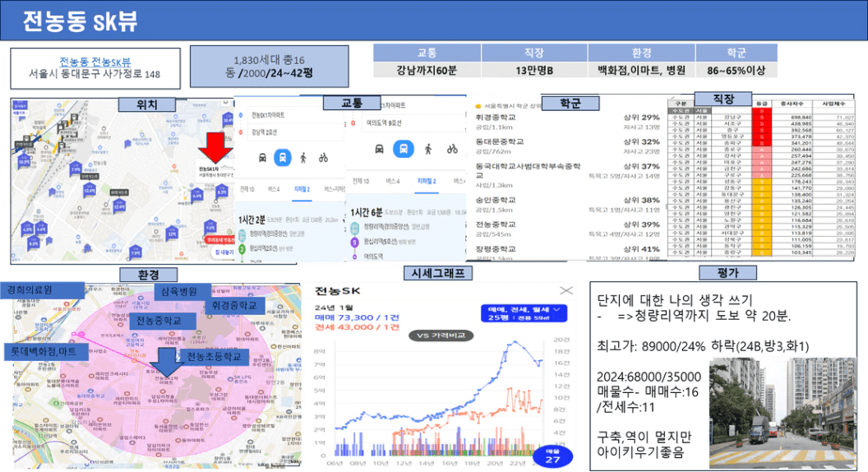
Task: Click the 평가 section label
Action: click(x=728, y=272)
